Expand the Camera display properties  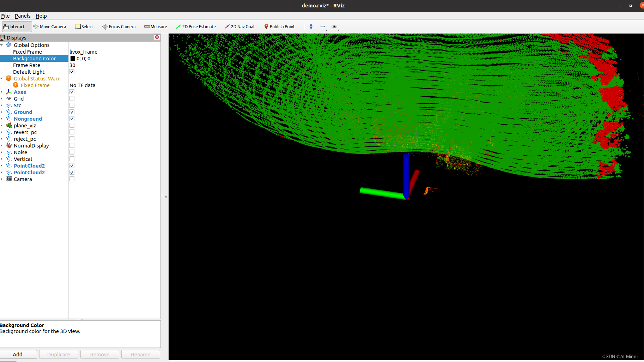2,179
